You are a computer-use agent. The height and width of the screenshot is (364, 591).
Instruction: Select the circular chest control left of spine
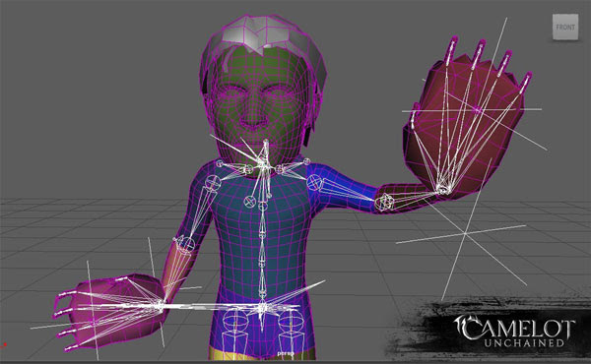249,202
